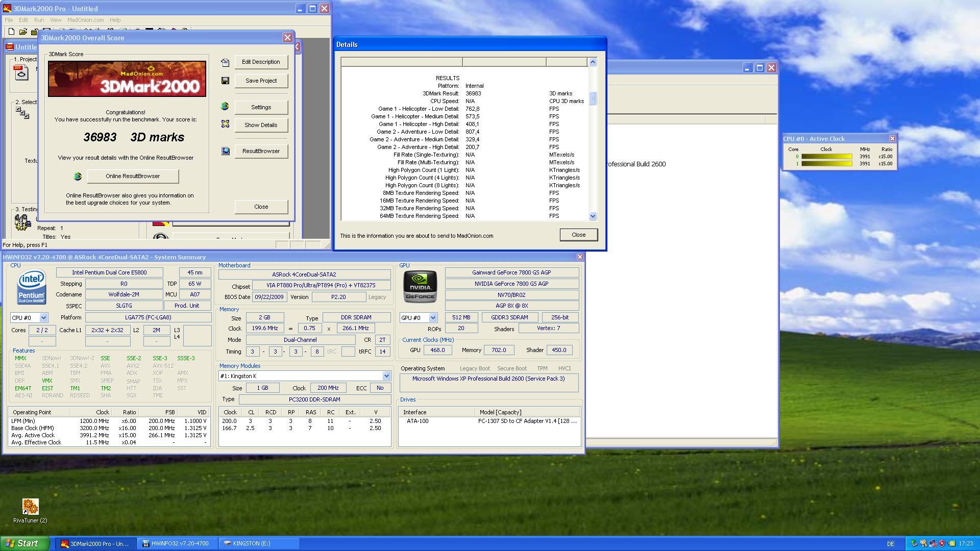This screenshot has width=980, height=551.
Task: Click globe icon next to Online ResultBrowser
Action: pyautogui.click(x=78, y=176)
